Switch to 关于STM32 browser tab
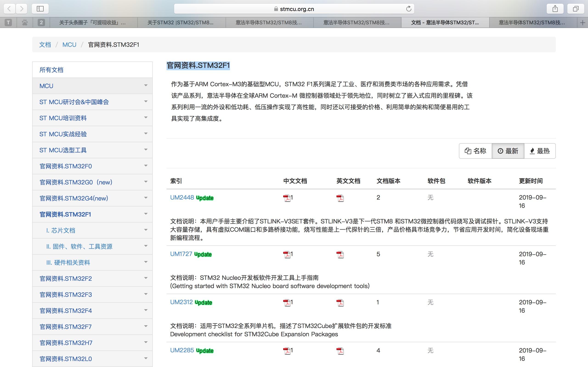 pyautogui.click(x=180, y=23)
